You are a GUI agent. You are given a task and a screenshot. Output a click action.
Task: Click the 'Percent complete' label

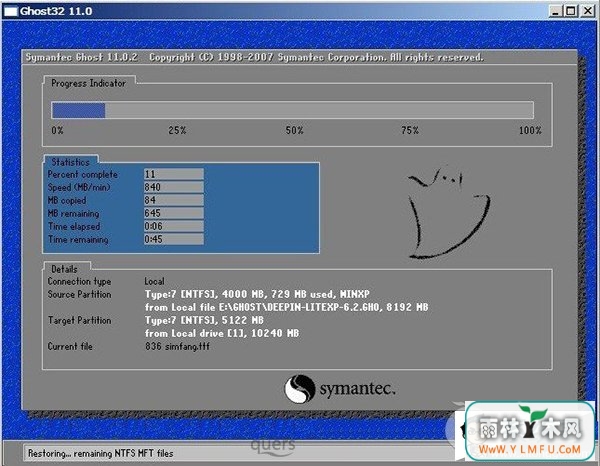83,174
